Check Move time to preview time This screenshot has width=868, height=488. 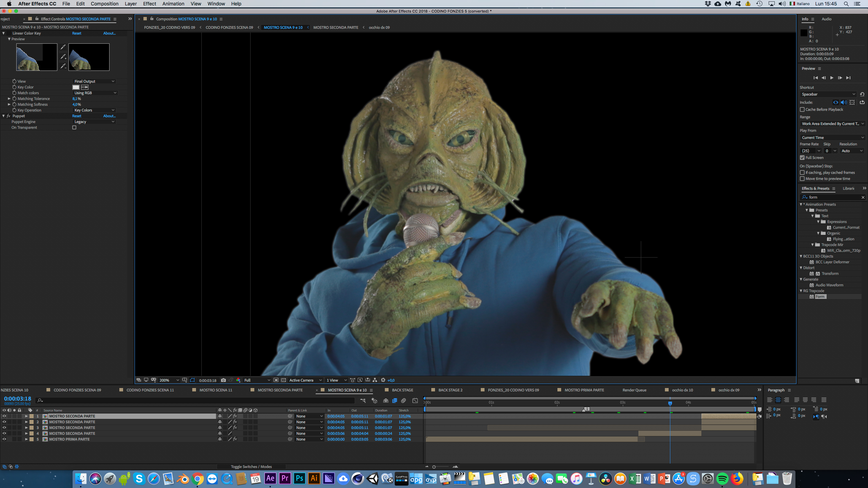[x=802, y=179]
